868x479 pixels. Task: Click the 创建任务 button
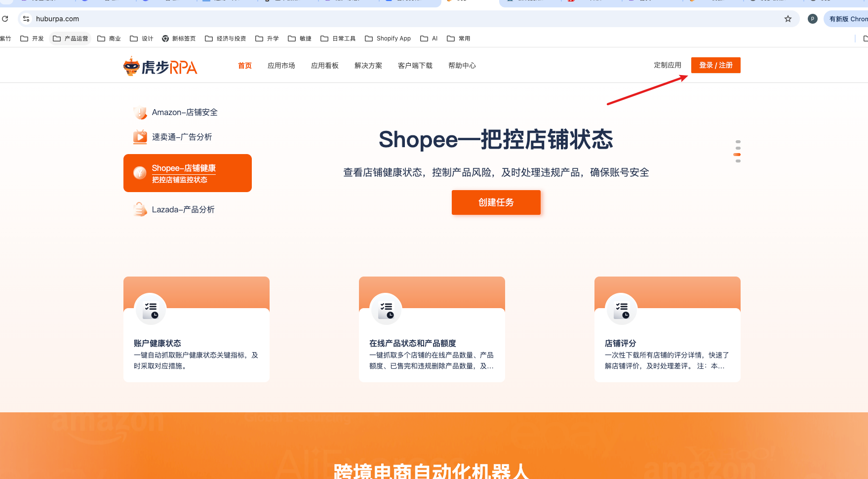tap(496, 202)
